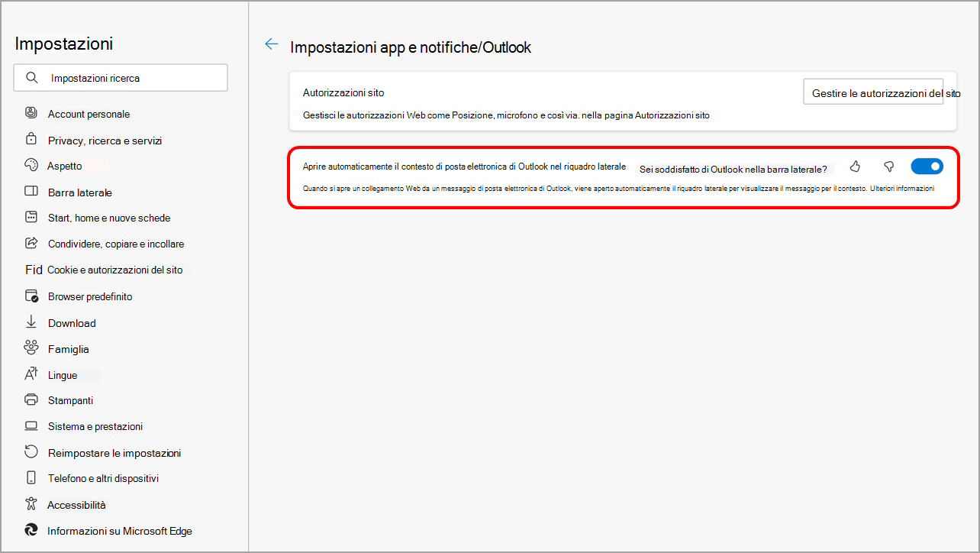Open Account personale settings
The height and width of the screenshot is (553, 980).
89,114
